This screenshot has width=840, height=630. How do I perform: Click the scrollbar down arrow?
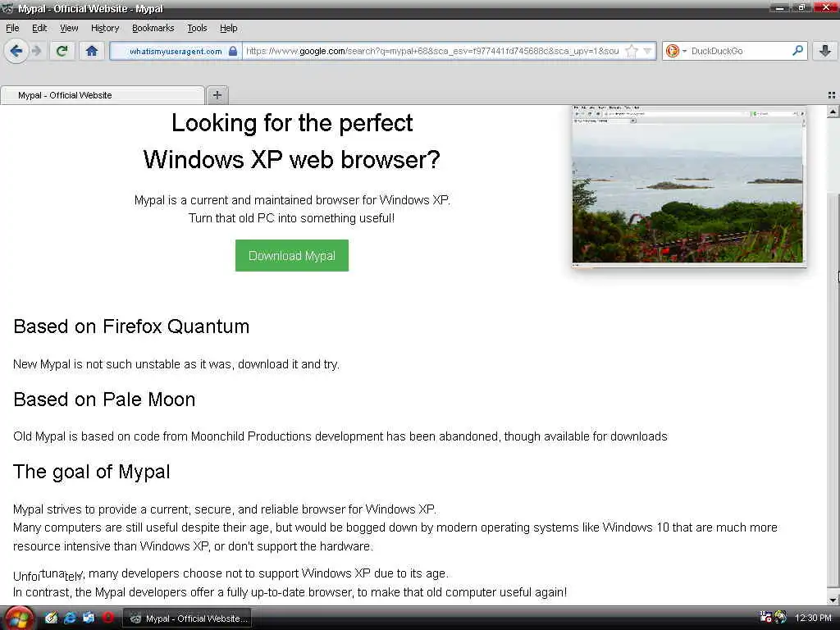833,600
